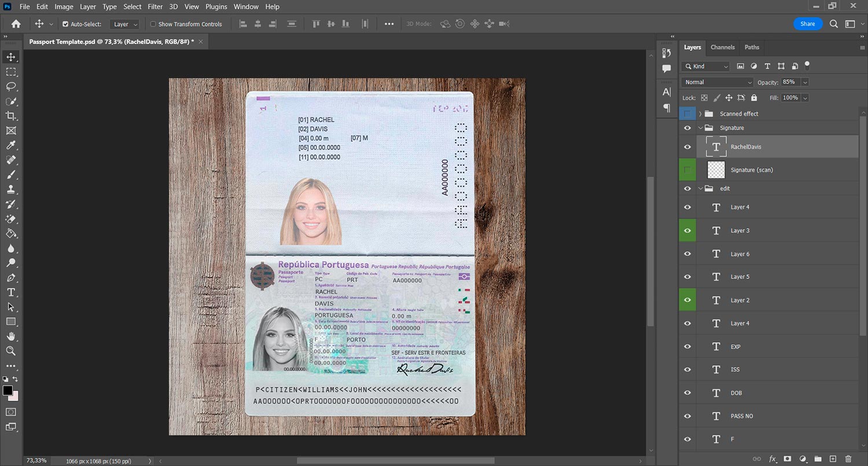Click the delete layer trash icon
This screenshot has height=466, width=868.
848,459
